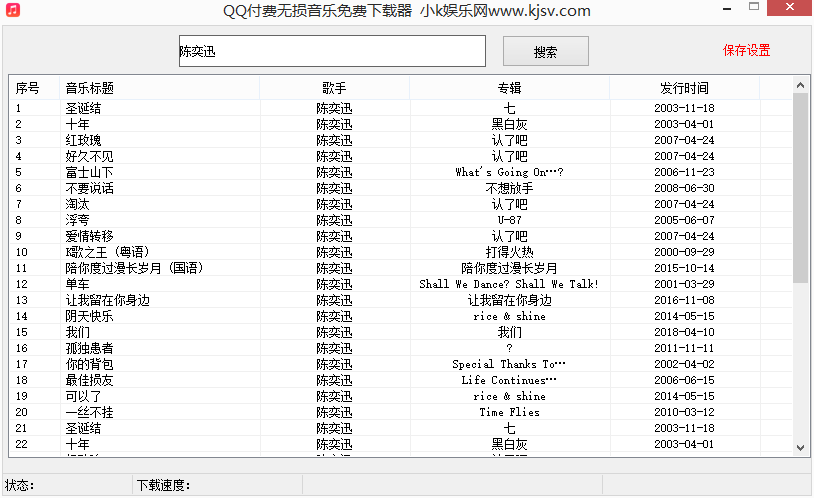Click album What's Going On…? cell
Viewport: 814px width, 498px height.
(x=509, y=172)
